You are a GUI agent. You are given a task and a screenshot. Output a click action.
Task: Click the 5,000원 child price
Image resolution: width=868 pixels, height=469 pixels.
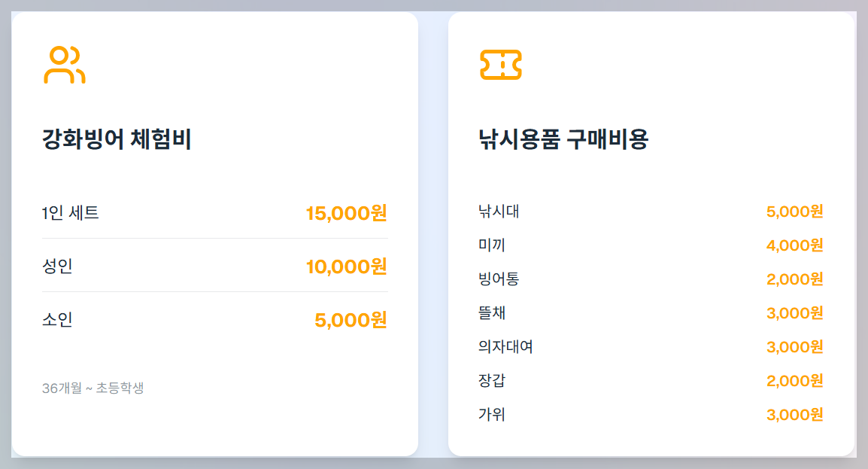(x=354, y=319)
